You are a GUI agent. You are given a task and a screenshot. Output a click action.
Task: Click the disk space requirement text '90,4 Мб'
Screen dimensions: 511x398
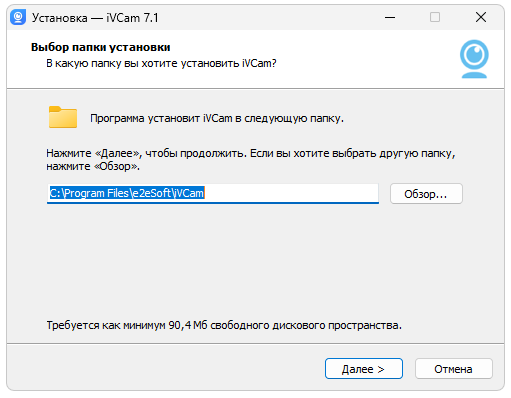[188, 325]
